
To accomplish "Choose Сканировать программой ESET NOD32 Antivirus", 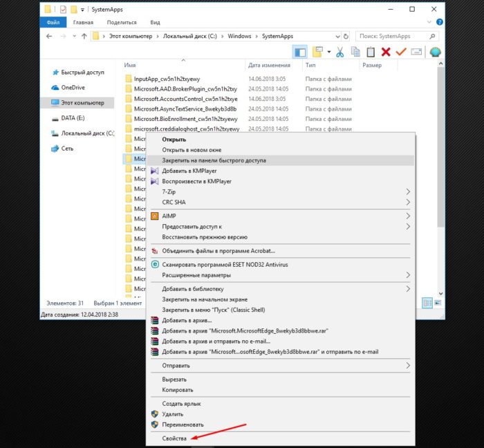I will coord(281,264).
